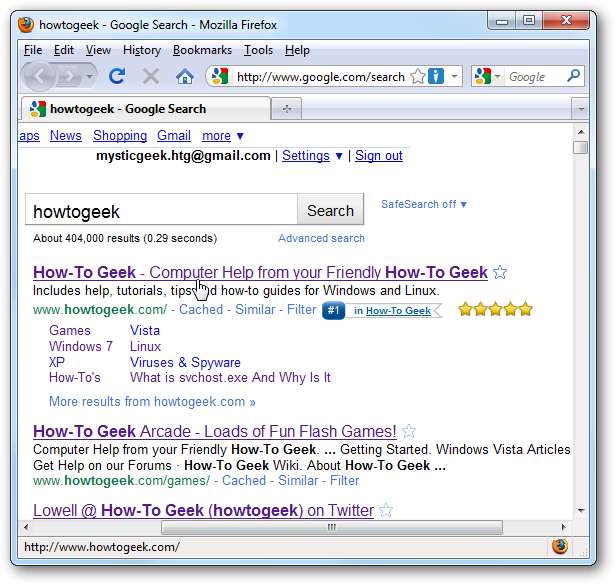Screen dimensions: 615x584
Task: Open the Edit menu
Action: (64, 50)
